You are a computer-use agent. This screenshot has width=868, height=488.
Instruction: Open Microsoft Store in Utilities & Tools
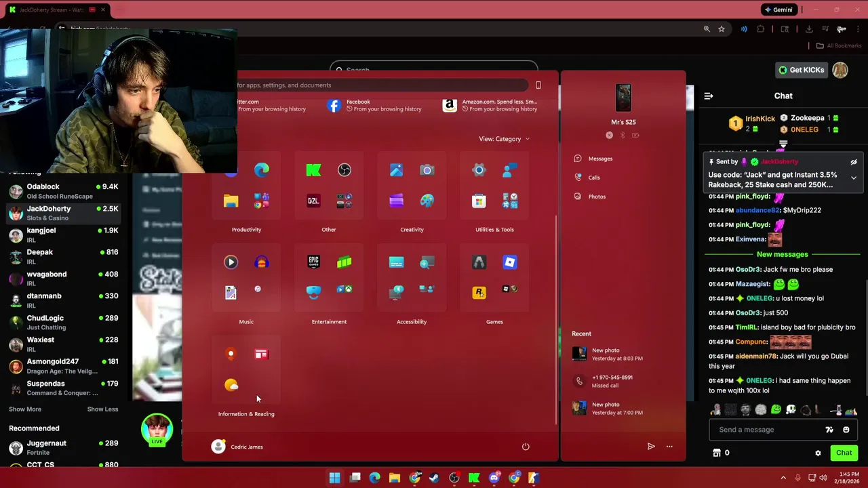coord(479,201)
